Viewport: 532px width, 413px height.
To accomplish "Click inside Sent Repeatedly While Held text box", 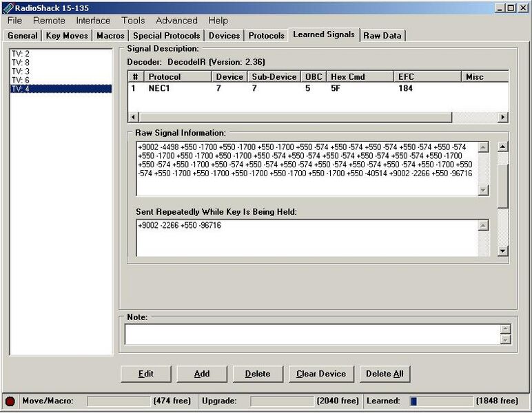I will click(307, 238).
